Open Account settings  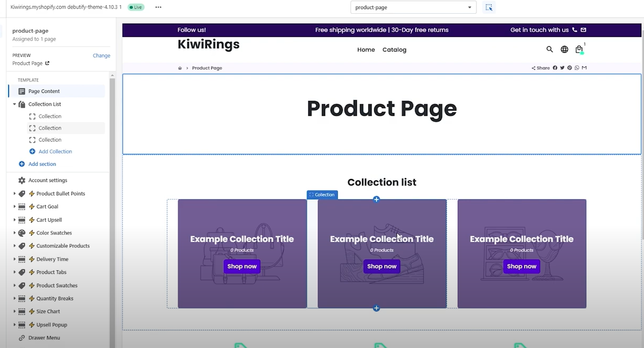(48, 181)
